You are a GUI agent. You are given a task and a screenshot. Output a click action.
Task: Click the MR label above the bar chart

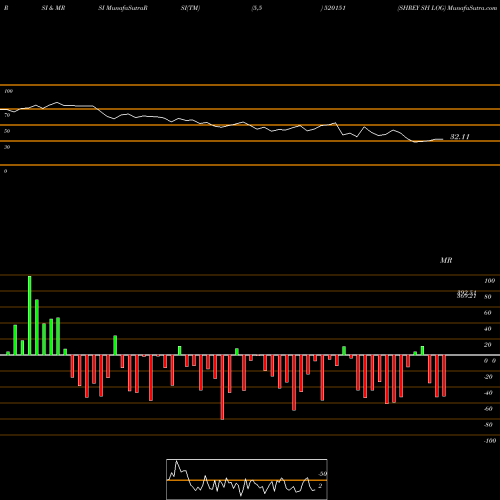click(446, 260)
